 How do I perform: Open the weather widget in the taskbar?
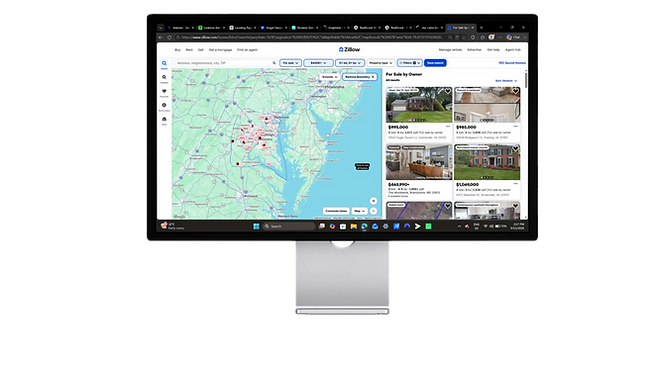coord(173,226)
